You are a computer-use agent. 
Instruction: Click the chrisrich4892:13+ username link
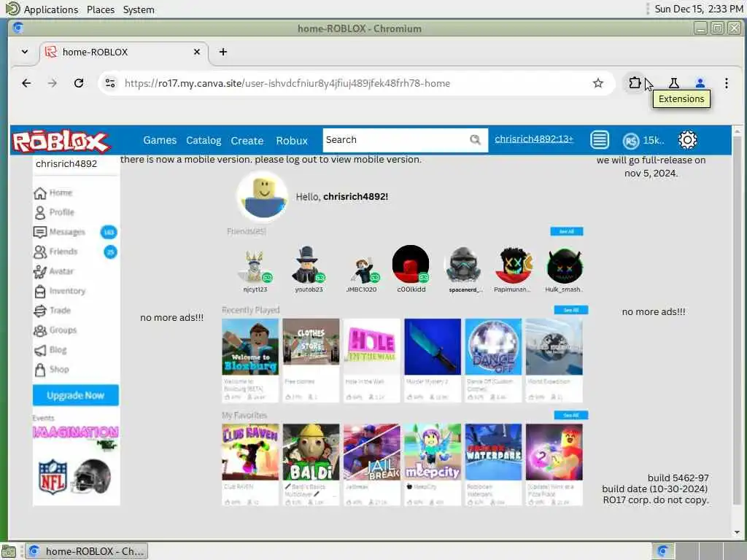click(x=533, y=139)
